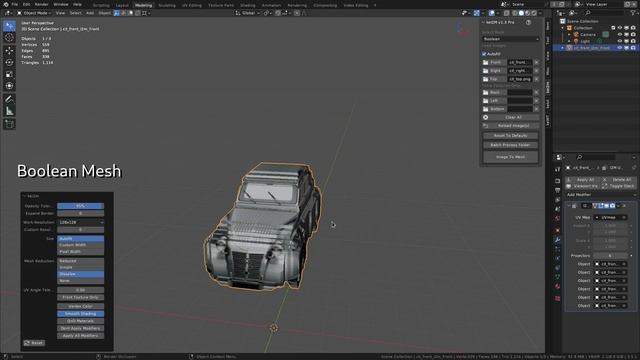Hide c4_front_i2m_front in viewport (eye icon)
This screenshot has height=360, width=640.
pyautogui.click(x=620, y=48)
